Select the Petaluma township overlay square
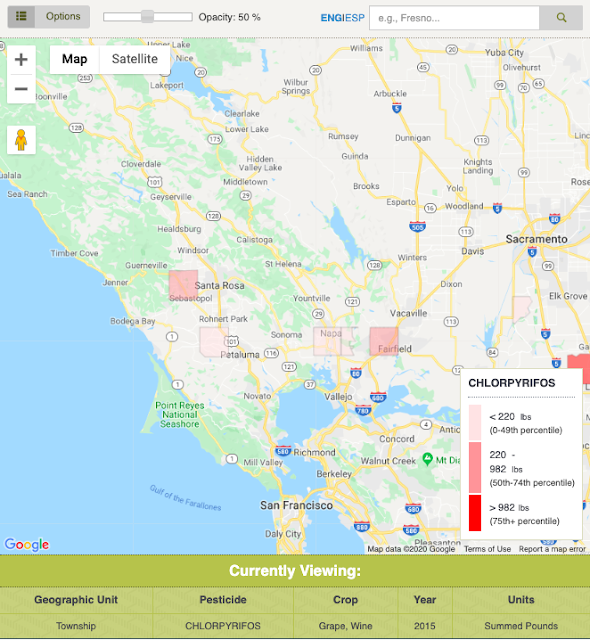The height and width of the screenshot is (640, 590). (213, 342)
